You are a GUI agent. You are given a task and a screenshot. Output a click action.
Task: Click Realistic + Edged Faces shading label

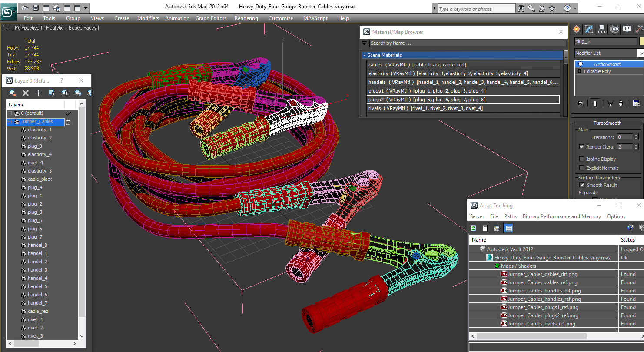(x=72, y=28)
